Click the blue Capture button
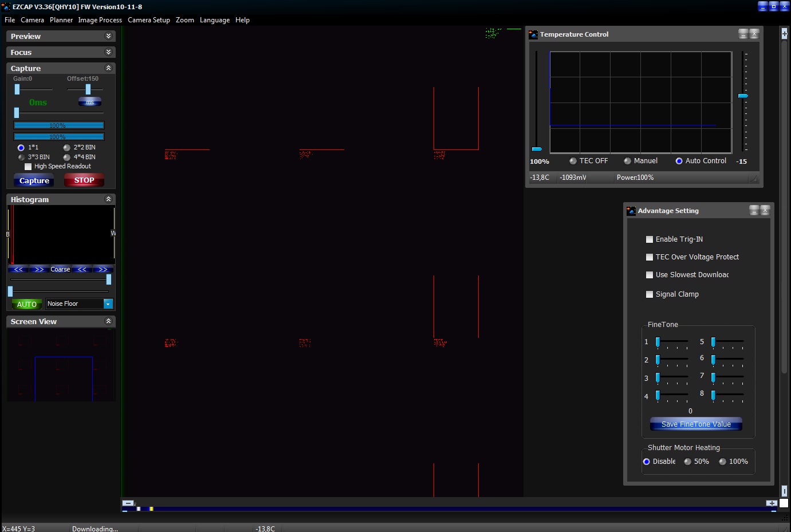 pos(34,180)
